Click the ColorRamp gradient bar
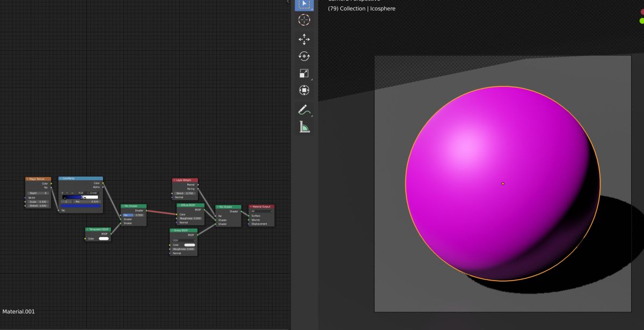The image size is (644, 330). [x=80, y=197]
